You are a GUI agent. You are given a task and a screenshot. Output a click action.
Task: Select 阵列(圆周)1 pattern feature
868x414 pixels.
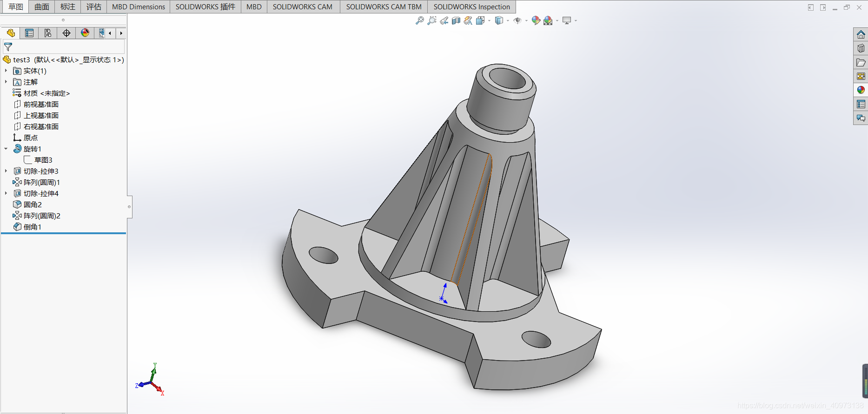[x=36, y=182]
